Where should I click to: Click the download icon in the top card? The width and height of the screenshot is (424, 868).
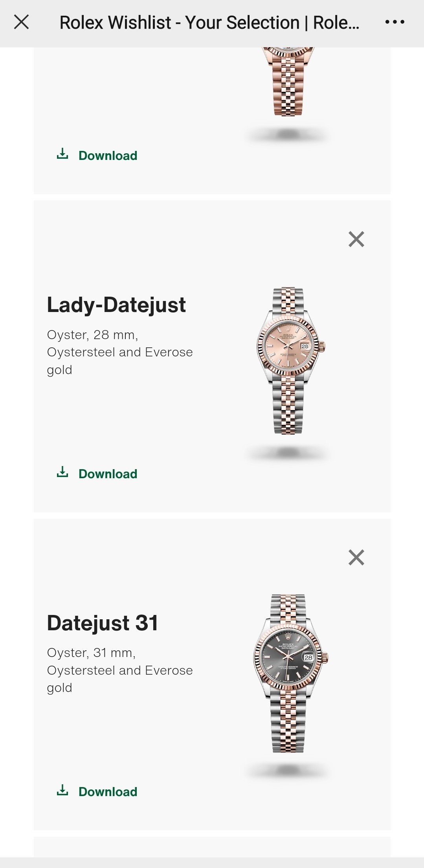click(62, 154)
